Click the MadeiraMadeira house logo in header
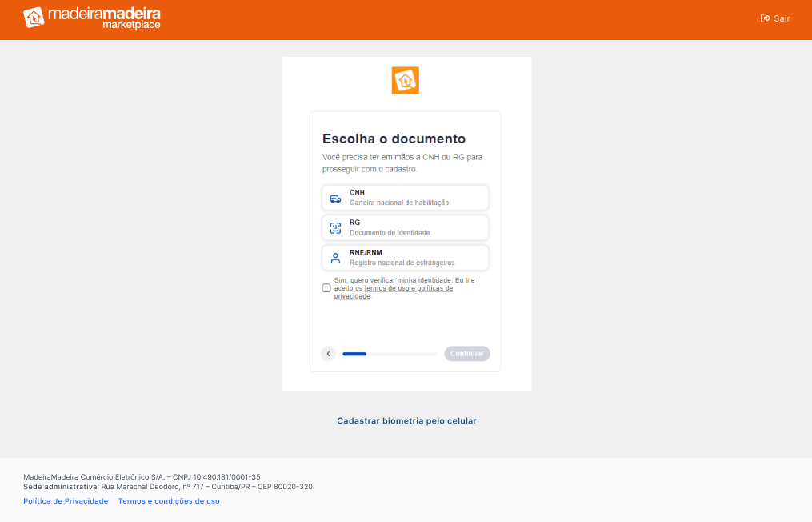The height and width of the screenshot is (522, 812). coord(34,18)
